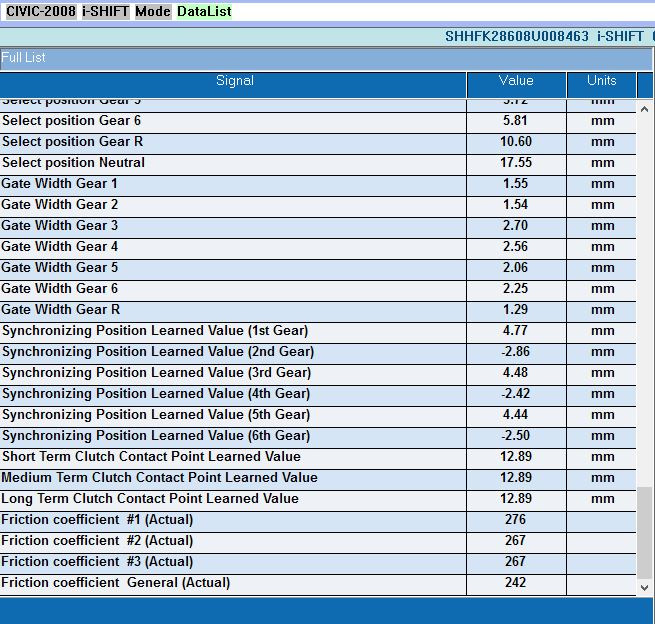655x624 pixels.
Task: Select Gate Width Gear 6 row
Action: (318, 290)
